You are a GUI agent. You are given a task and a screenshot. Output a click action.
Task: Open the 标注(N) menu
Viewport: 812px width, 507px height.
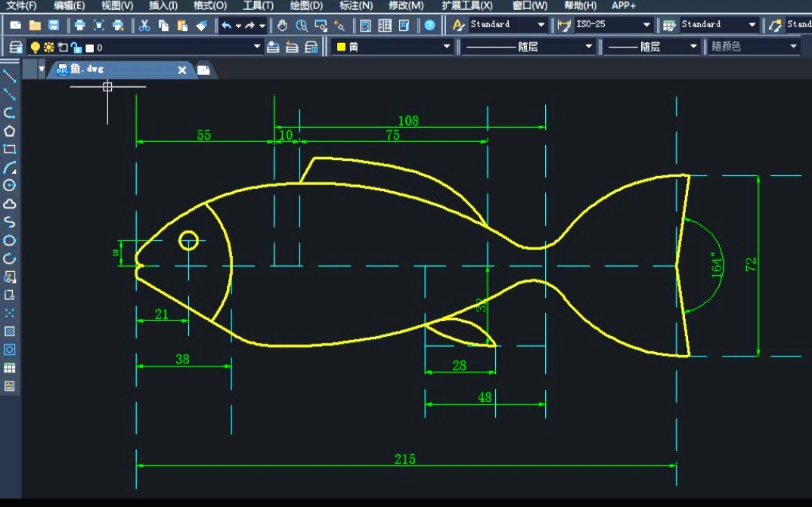click(356, 6)
